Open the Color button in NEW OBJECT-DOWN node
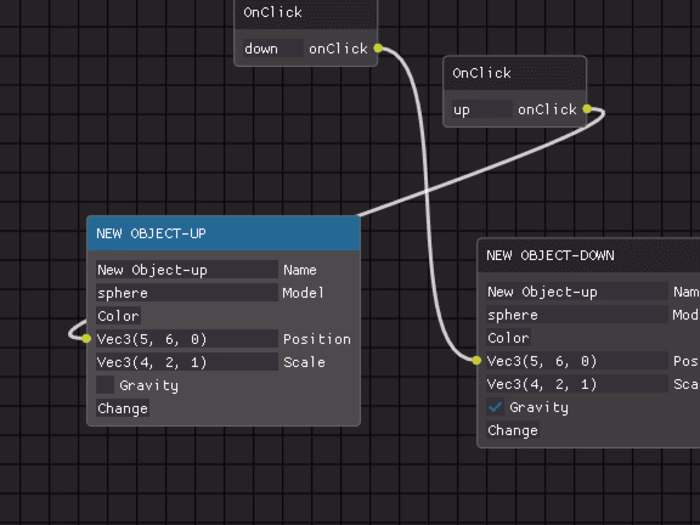 tap(508, 338)
